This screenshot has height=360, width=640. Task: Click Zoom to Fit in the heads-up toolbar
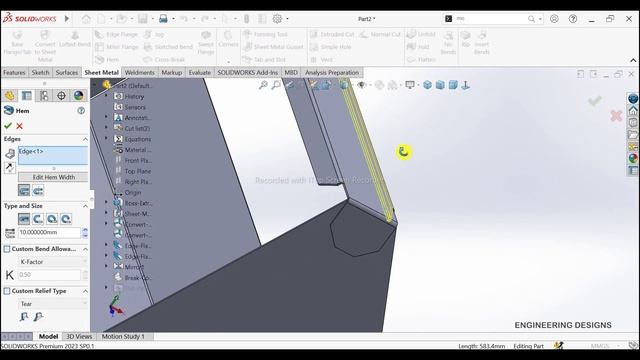point(263,85)
